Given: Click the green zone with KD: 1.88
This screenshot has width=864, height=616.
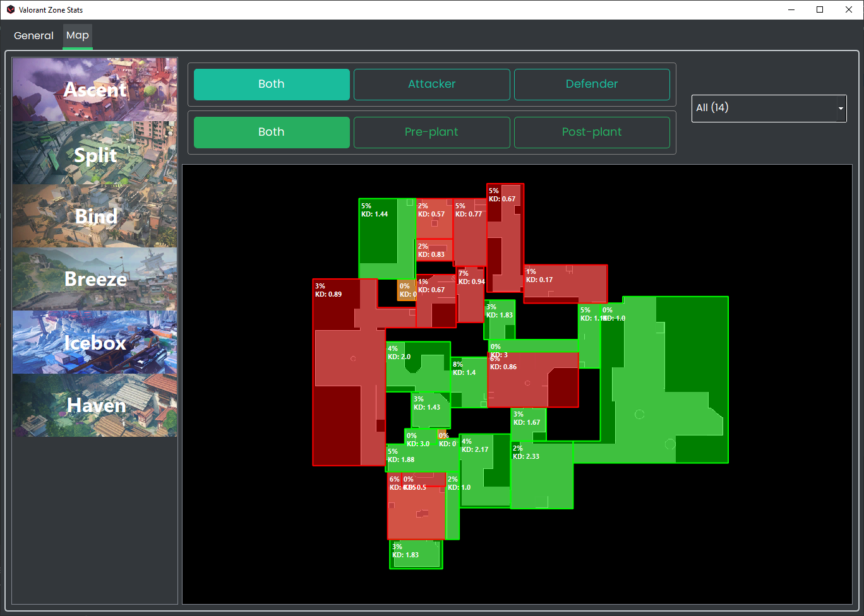Looking at the screenshot, I should coord(422,458).
